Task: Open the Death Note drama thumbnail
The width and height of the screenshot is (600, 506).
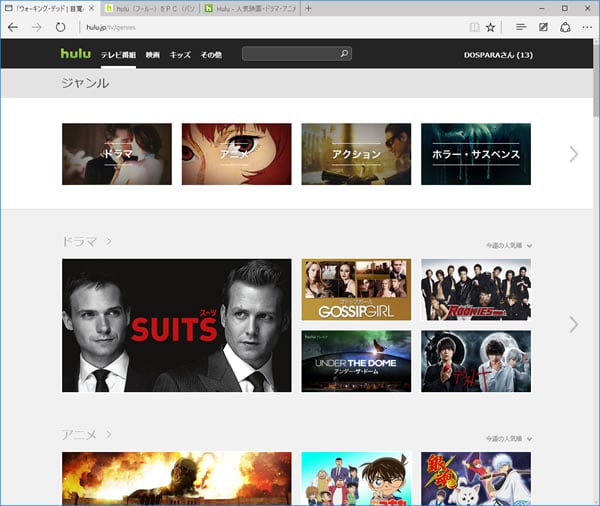Action: pos(476,361)
